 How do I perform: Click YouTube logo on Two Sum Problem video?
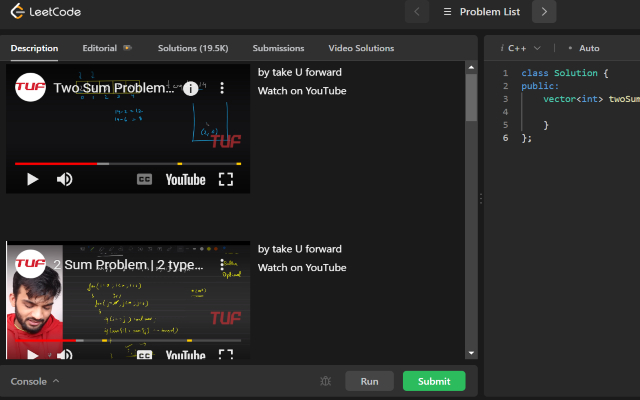[185, 180]
